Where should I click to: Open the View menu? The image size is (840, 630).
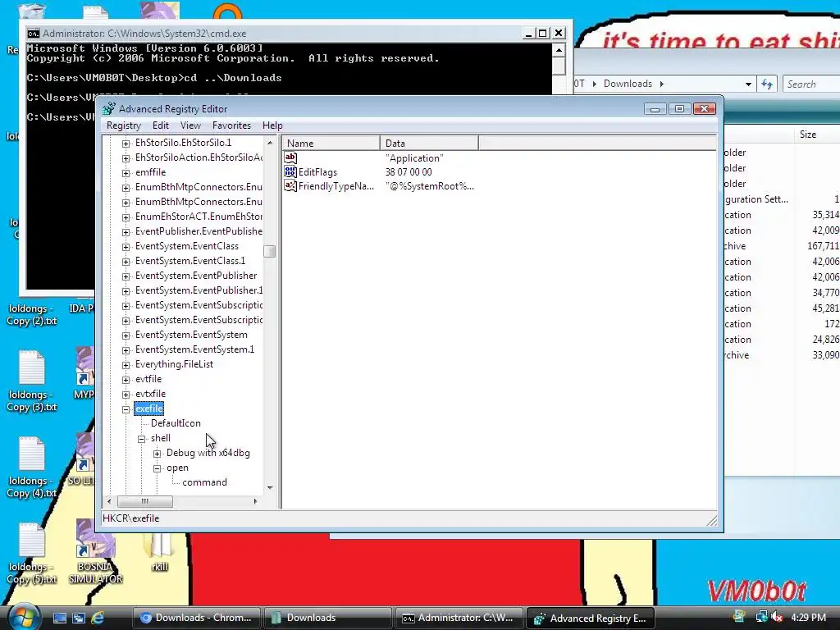pos(190,126)
